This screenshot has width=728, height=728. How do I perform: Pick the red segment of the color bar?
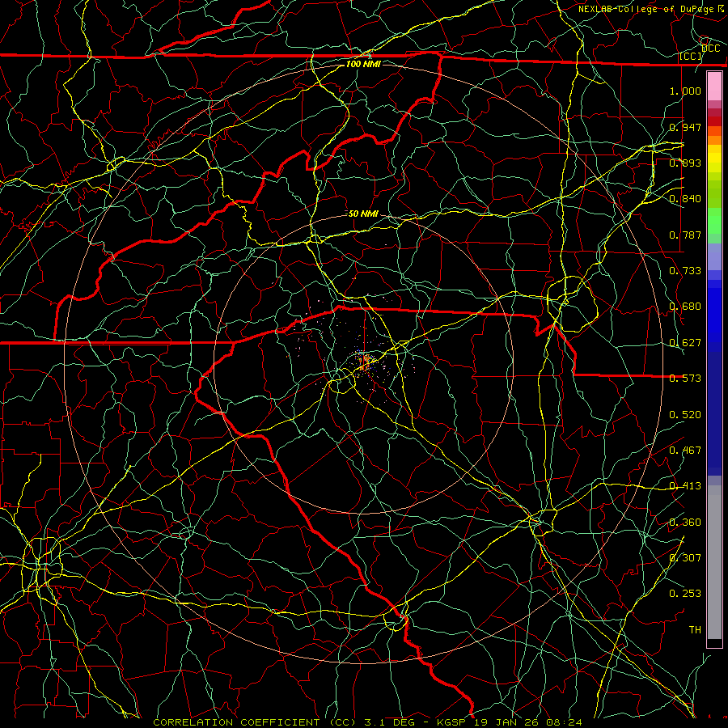(714, 121)
